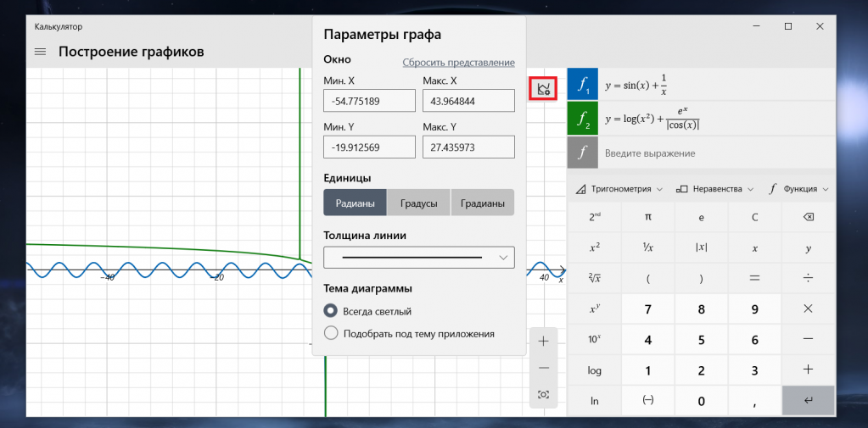Click the f1 blue function color badge
This screenshot has height=428, width=868.
click(x=582, y=84)
